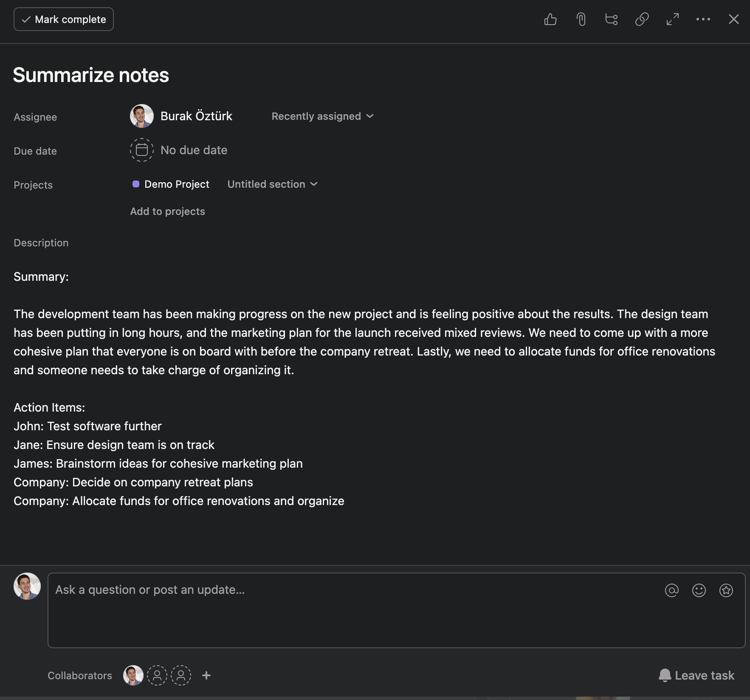Image resolution: width=750 pixels, height=700 pixels.
Task: Click Leave task
Action: (697, 675)
